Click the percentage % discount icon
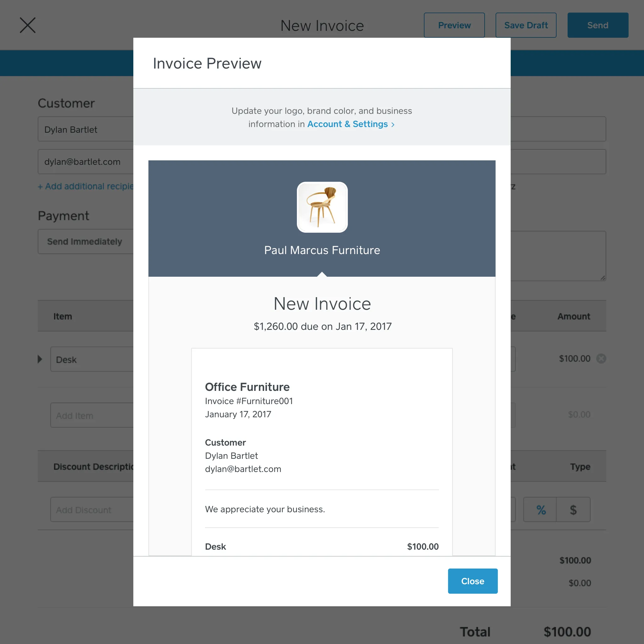The height and width of the screenshot is (644, 644). [540, 509]
